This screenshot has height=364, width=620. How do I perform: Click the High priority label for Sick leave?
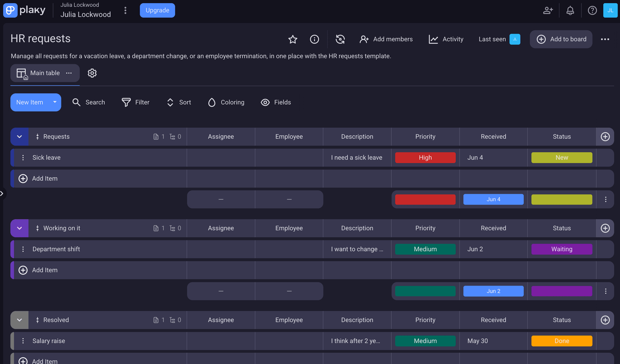[x=425, y=158]
